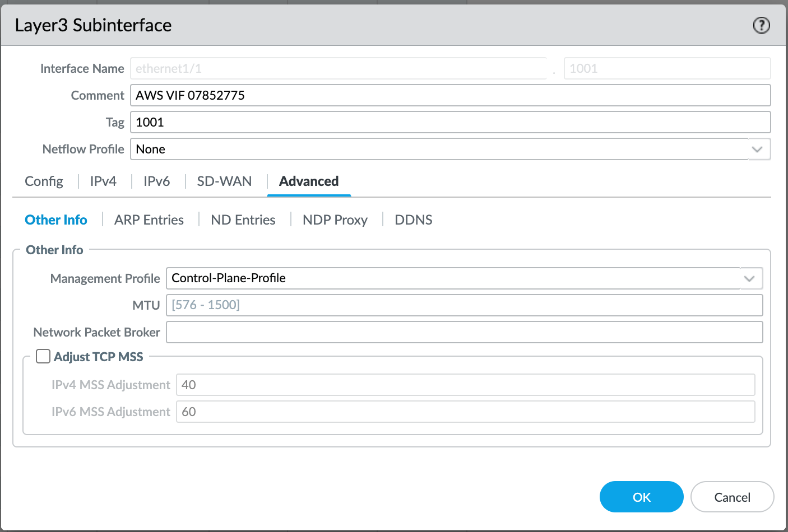This screenshot has width=788, height=532.
Task: Open the ND Entries sub-tab
Action: coord(243,220)
